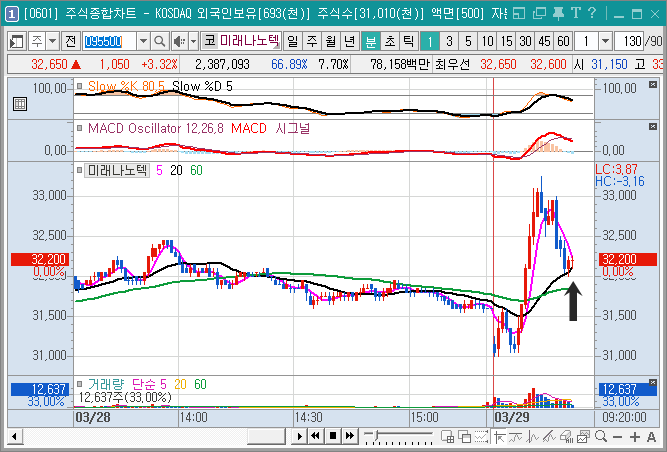Open the dropdown arrow beside speaker icon
The image size is (667, 452).
pyautogui.click(x=193, y=41)
